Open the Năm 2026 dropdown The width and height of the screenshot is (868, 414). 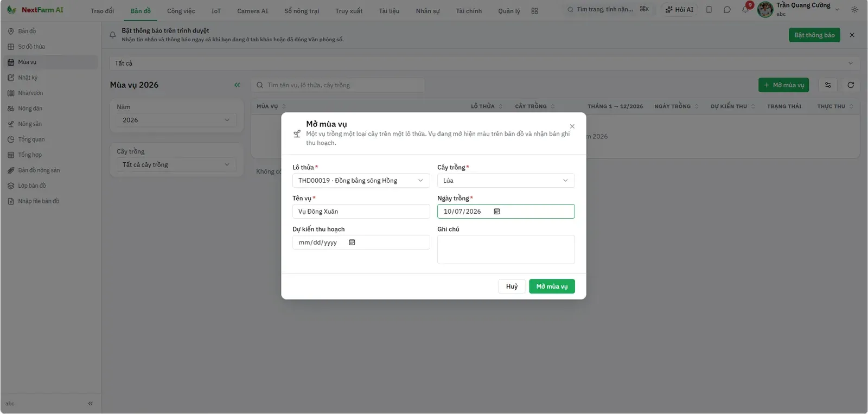point(176,120)
